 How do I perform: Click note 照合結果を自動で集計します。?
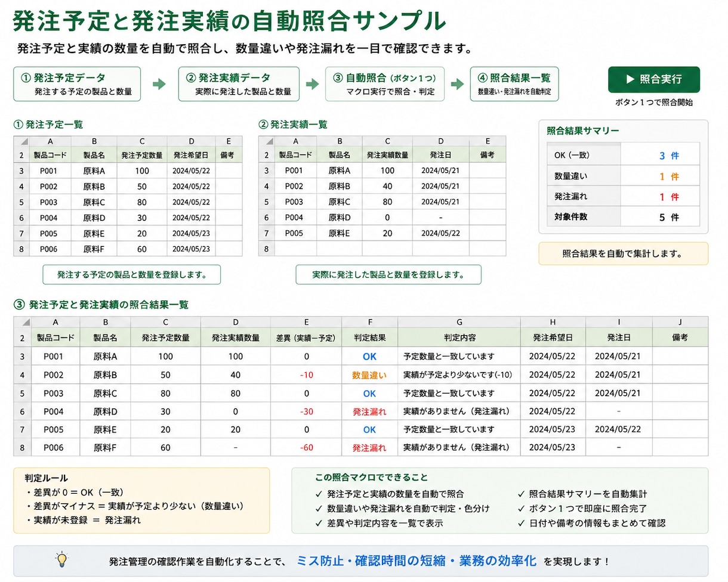pos(623,253)
